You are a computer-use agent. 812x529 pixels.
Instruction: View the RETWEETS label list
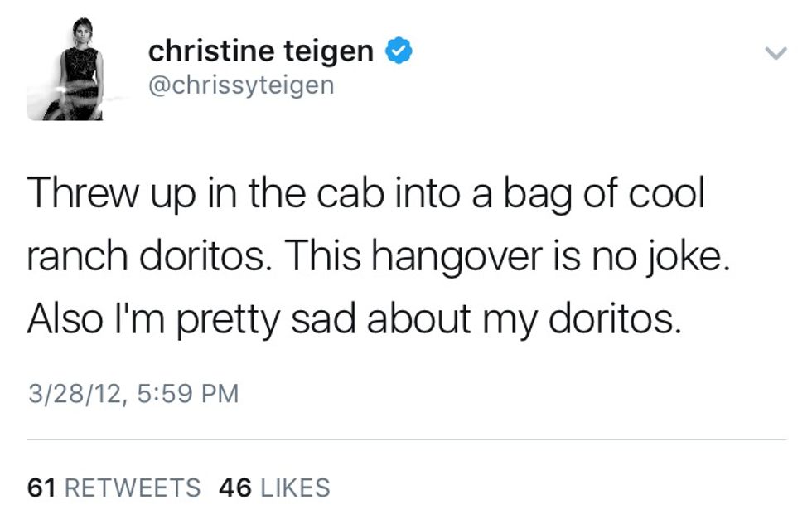pyautogui.click(x=132, y=488)
